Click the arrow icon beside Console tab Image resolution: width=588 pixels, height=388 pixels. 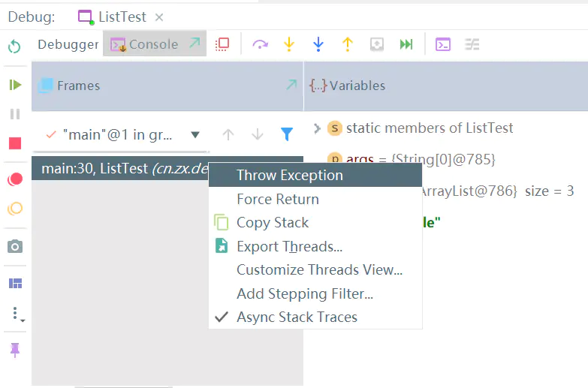[194, 43]
